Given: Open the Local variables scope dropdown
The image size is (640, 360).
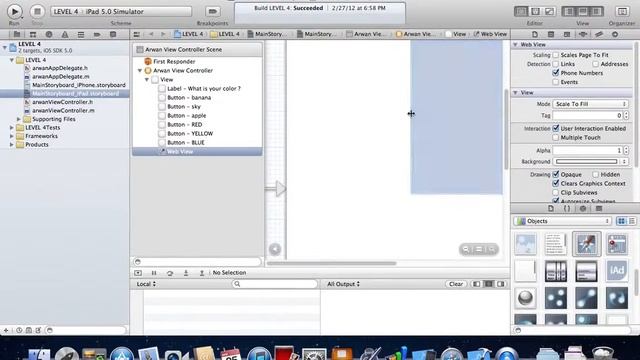Looking at the screenshot, I should (x=146, y=284).
